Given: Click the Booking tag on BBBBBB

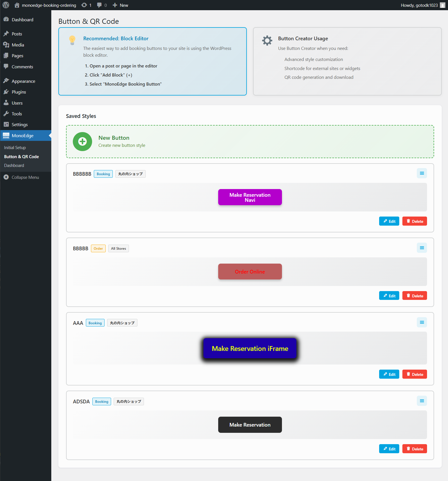Looking at the screenshot, I should pos(103,174).
